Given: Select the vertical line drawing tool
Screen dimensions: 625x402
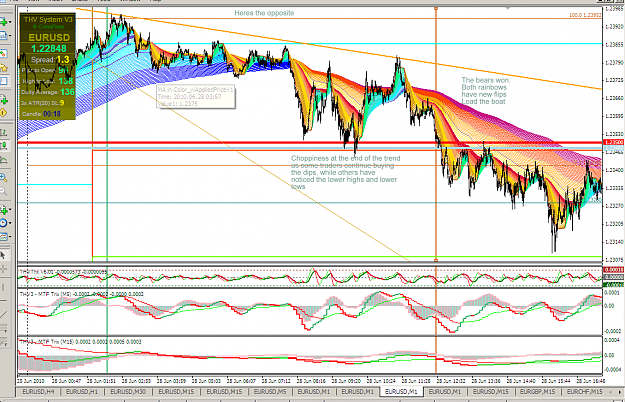Looking at the screenshot, I should (4, 287).
